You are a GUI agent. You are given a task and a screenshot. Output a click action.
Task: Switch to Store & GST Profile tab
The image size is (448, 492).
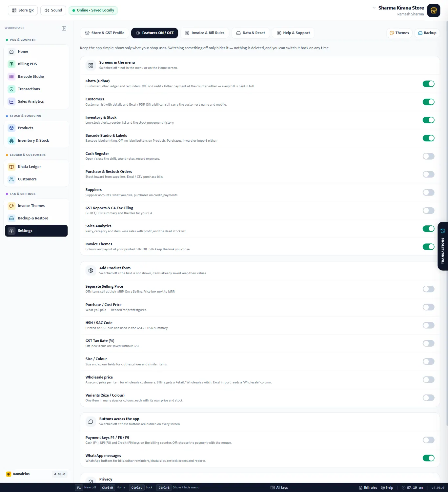pyautogui.click(x=105, y=33)
